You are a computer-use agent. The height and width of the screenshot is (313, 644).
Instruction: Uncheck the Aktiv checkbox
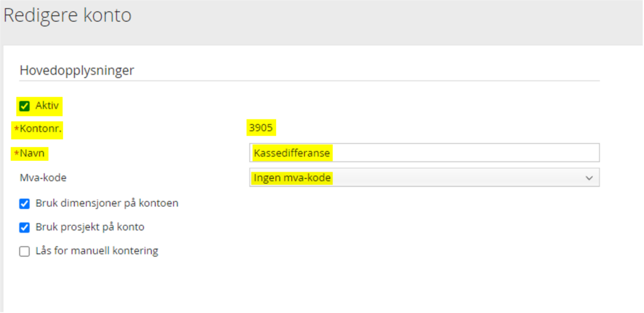25,106
